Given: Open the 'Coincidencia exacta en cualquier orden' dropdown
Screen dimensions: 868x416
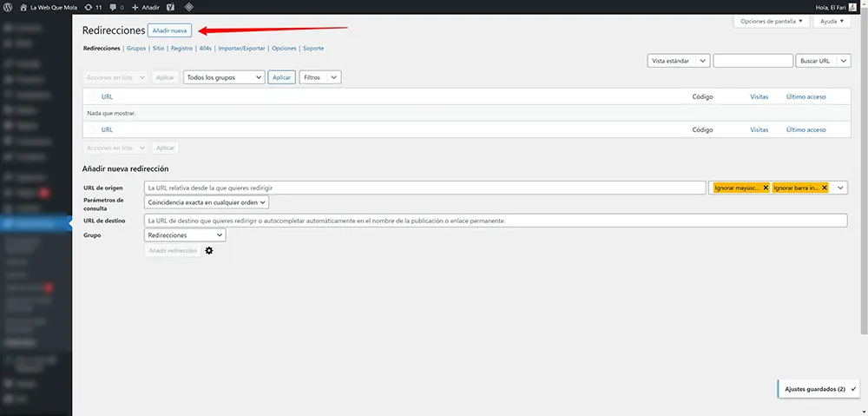Looking at the screenshot, I should pyautogui.click(x=207, y=202).
